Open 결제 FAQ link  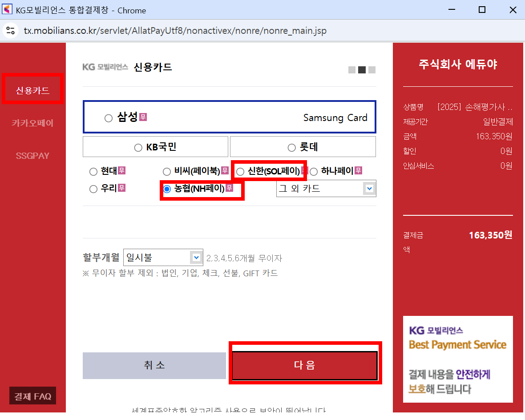coord(32,396)
